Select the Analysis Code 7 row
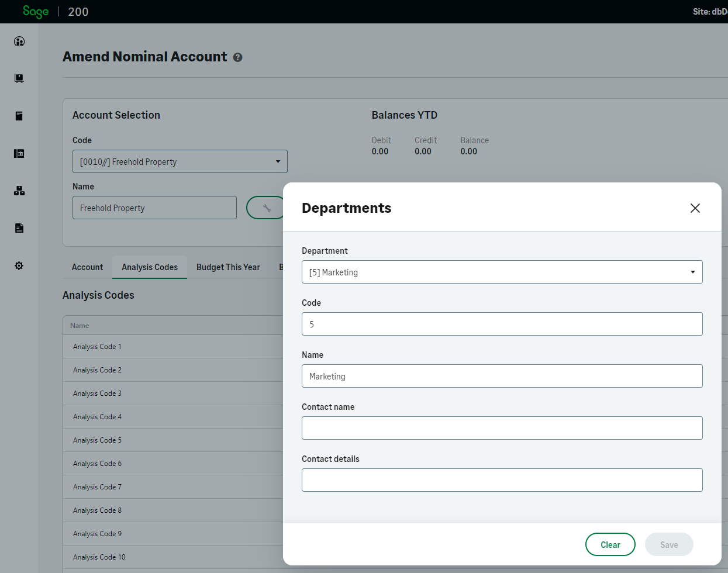728x573 pixels. (x=173, y=487)
